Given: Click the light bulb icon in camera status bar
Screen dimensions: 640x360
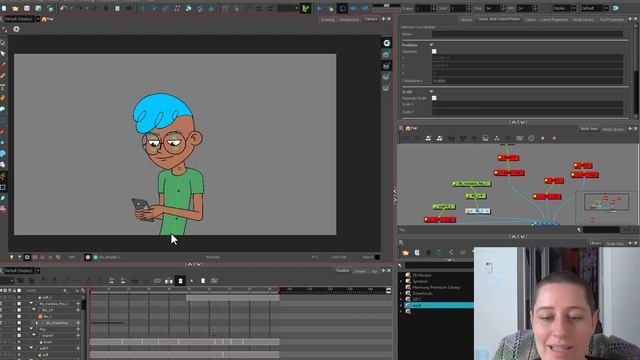Looking at the screenshot, I should pyautogui.click(x=12, y=257).
